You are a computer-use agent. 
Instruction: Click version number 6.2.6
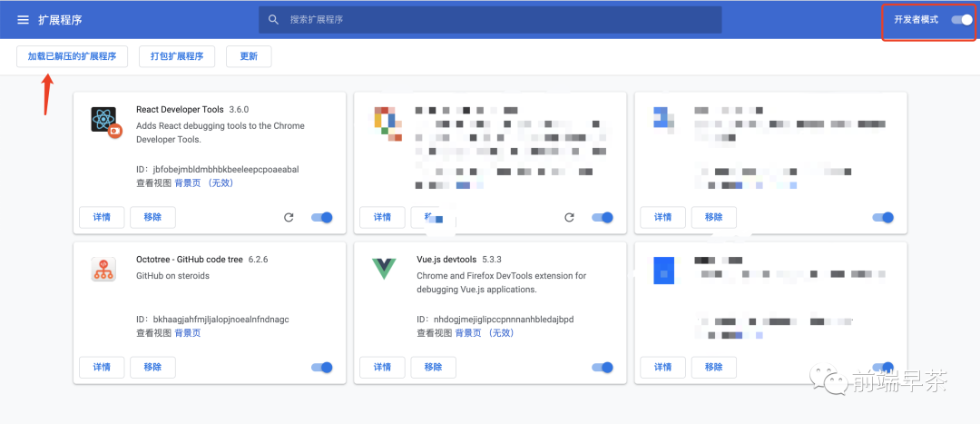(x=258, y=260)
